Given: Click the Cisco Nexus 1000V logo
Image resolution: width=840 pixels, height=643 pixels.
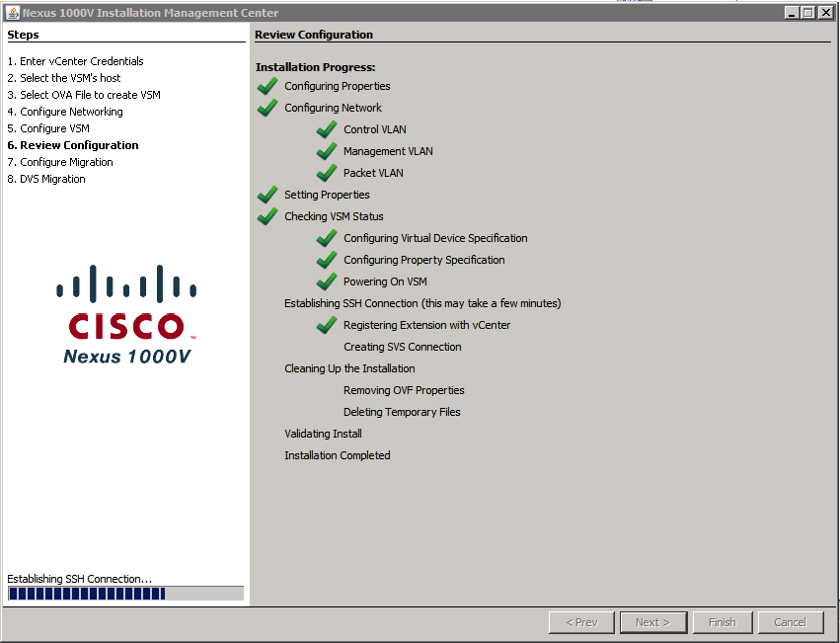Looking at the screenshot, I should 127,314.
